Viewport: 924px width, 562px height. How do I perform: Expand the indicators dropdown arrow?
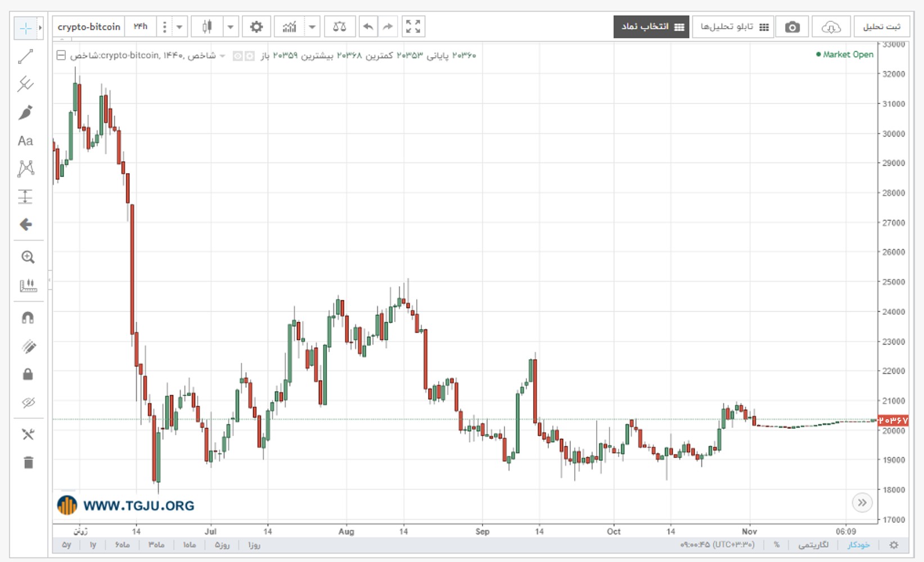tap(312, 26)
